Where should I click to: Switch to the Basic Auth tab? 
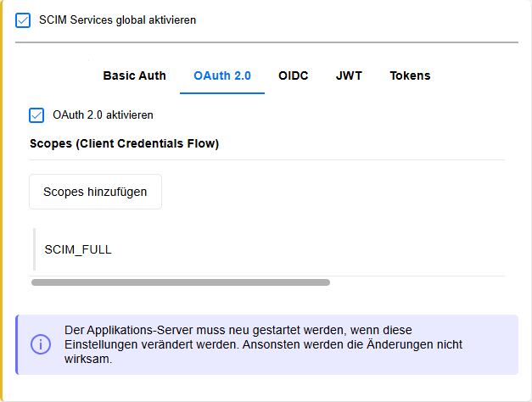pyautogui.click(x=134, y=75)
